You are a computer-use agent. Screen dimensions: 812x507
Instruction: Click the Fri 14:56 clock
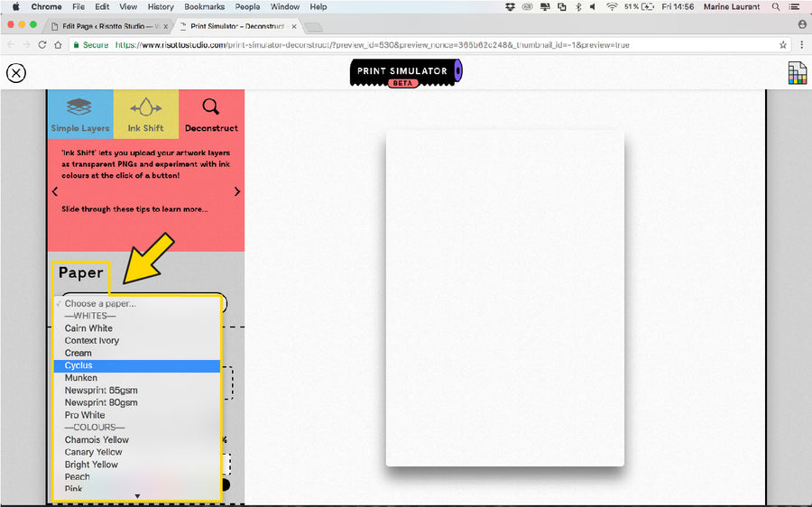(x=678, y=6)
